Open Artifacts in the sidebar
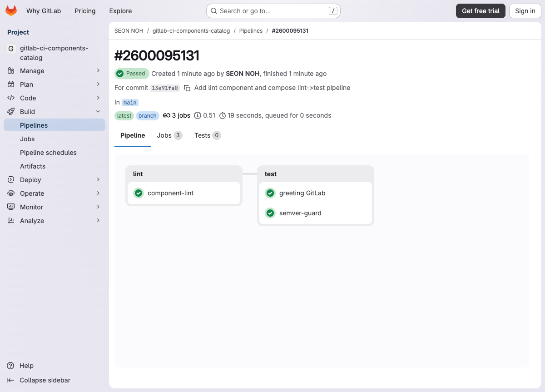 click(x=54, y=166)
